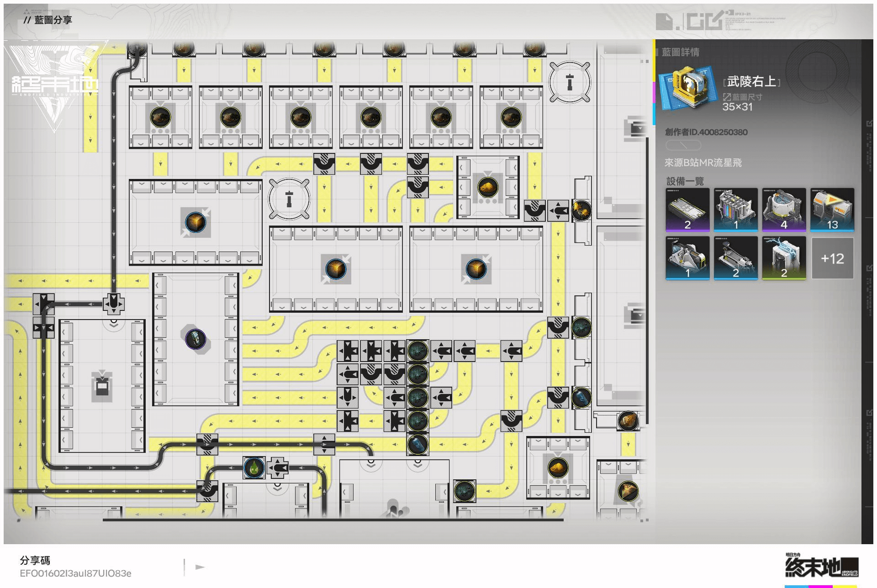Screen dimensions: 877x588
Task: Select the pylon tower icon near top right
Action: tap(570, 83)
